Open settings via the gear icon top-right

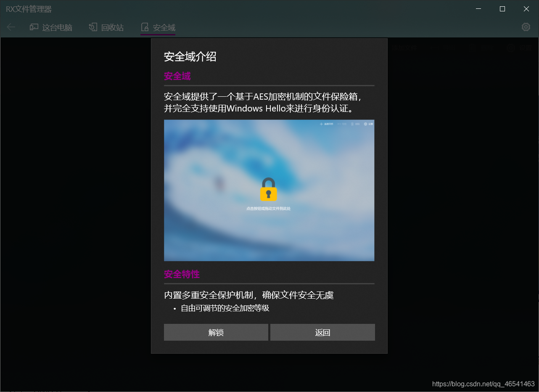526,26
